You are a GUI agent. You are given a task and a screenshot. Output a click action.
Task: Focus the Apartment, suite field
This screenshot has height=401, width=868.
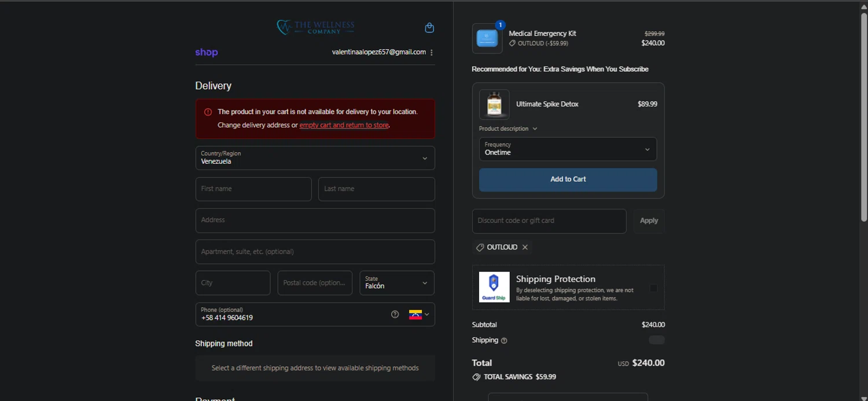click(315, 252)
